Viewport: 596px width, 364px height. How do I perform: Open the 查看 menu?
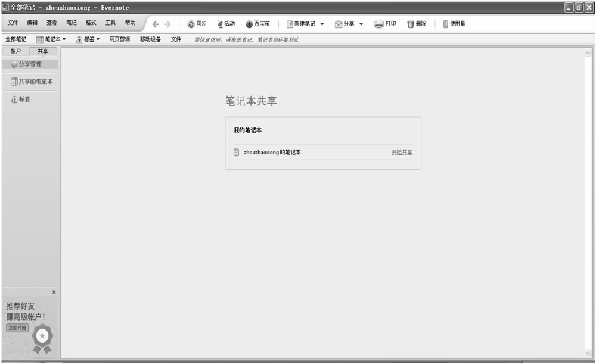tap(52, 23)
